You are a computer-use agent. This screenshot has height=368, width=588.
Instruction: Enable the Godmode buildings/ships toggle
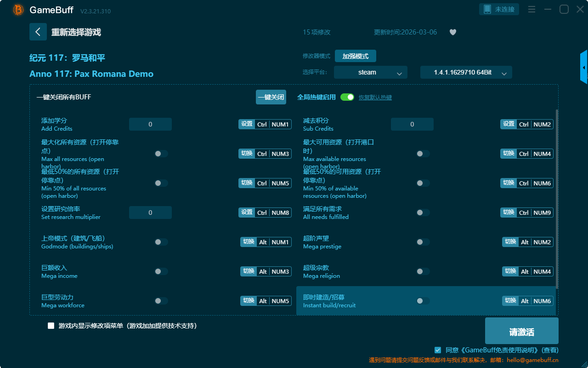click(x=161, y=242)
